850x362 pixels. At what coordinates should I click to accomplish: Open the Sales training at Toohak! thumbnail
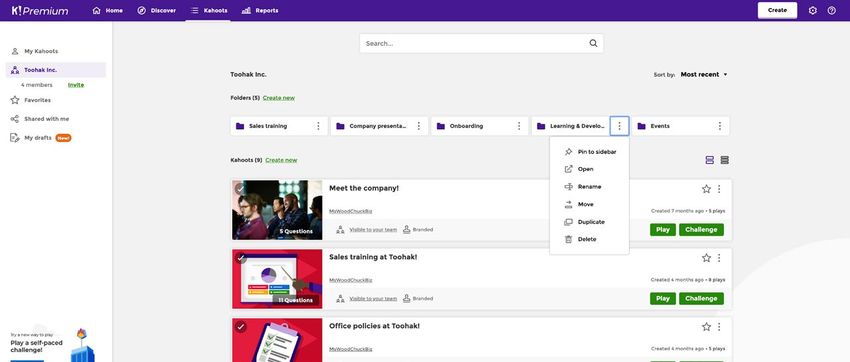(x=277, y=279)
